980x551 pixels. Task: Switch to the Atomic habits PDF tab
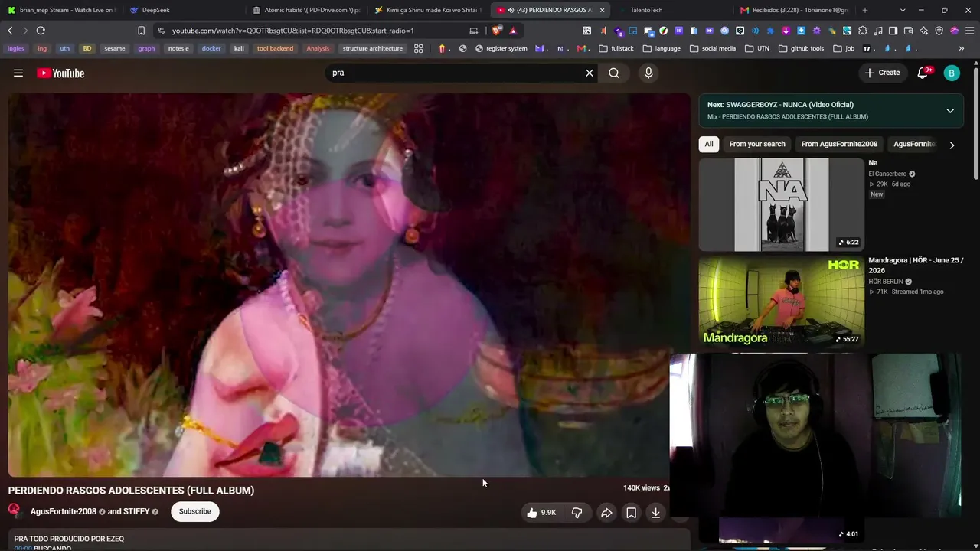coord(308,10)
